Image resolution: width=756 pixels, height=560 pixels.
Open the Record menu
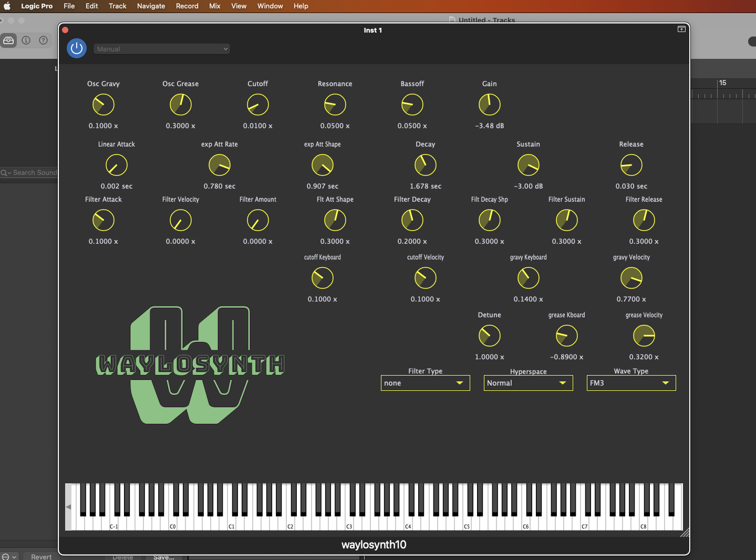[x=188, y=6]
